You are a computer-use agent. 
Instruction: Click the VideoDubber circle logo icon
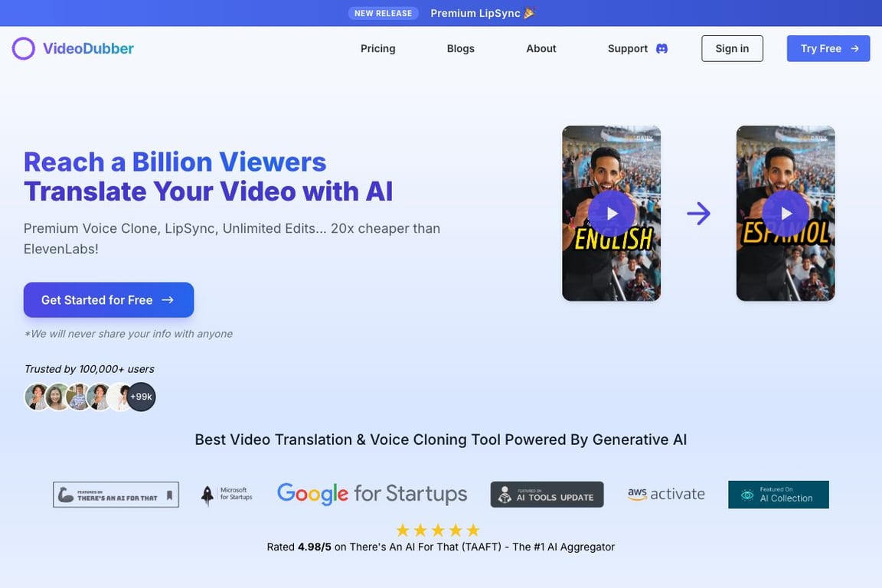(x=24, y=49)
